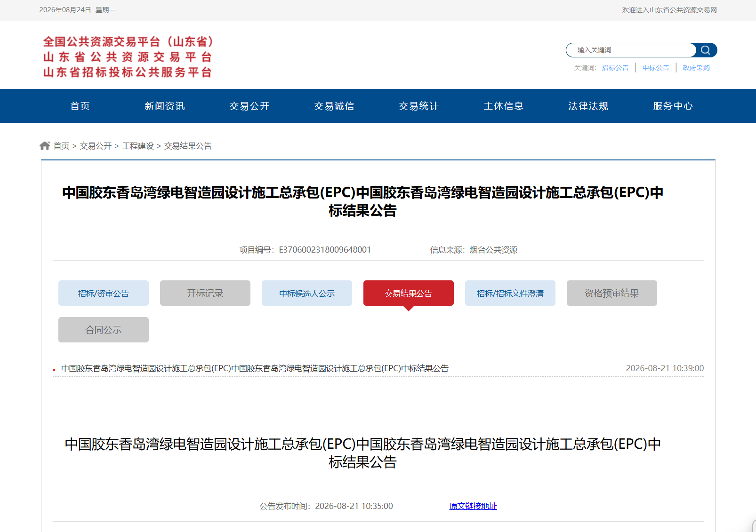
Task: Click the date 2026年08月24日 at top
Action: coord(65,10)
